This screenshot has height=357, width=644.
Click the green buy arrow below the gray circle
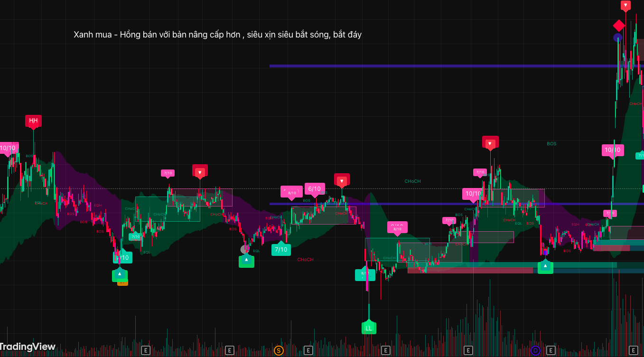(246, 261)
